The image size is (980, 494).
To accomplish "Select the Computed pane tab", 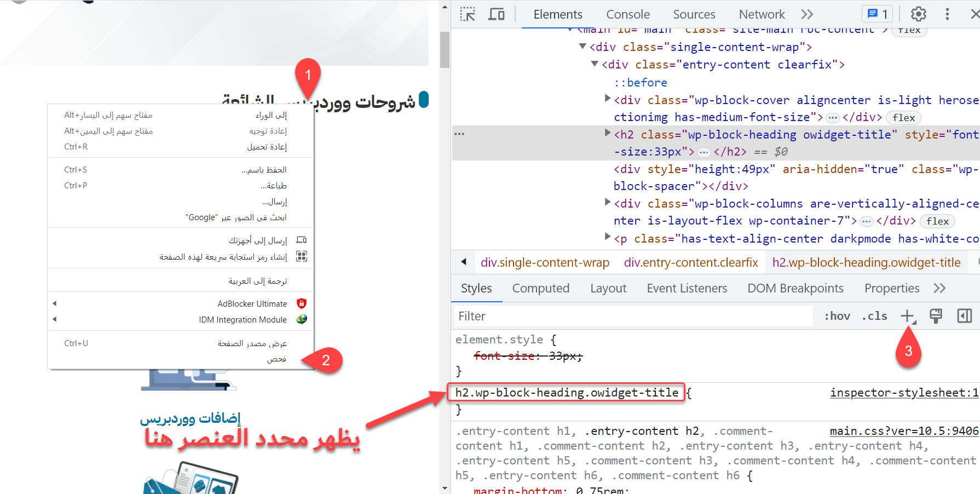I will point(541,288).
